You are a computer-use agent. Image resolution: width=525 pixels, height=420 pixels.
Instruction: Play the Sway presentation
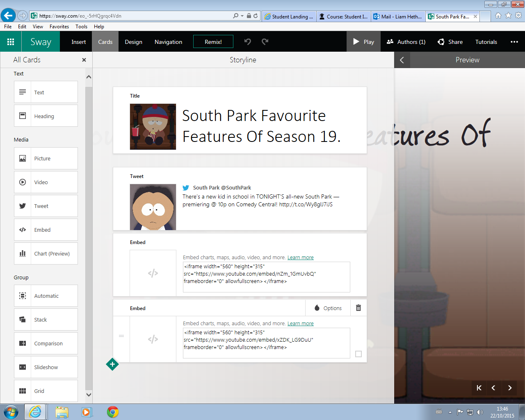pyautogui.click(x=364, y=42)
